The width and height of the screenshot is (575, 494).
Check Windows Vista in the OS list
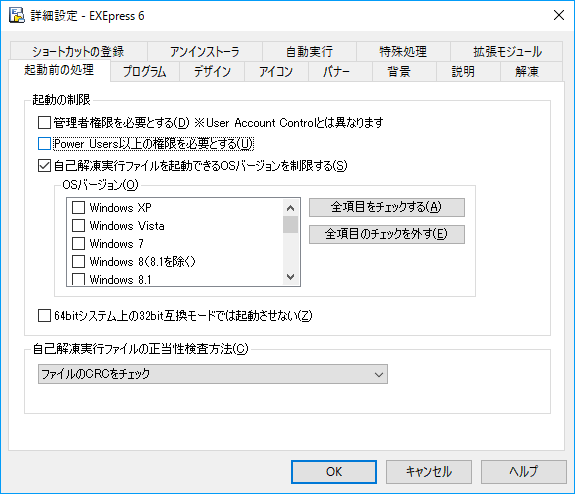click(x=78, y=226)
